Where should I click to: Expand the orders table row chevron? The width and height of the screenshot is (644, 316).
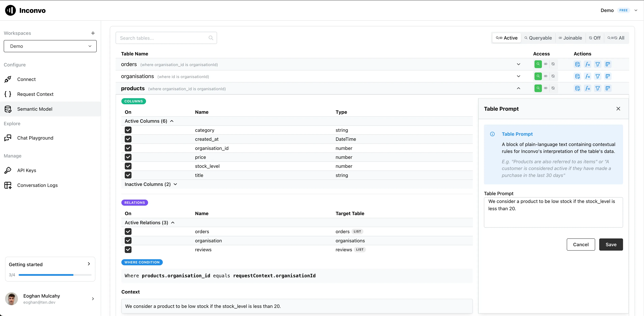tap(519, 64)
